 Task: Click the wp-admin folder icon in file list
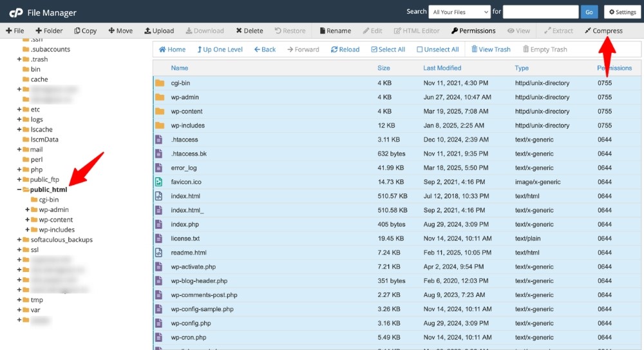[160, 97]
